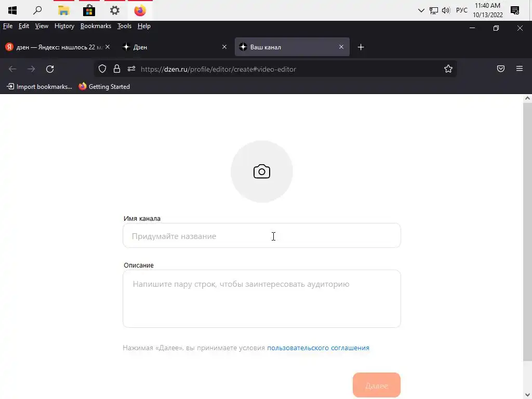Click the Далее button
The image size is (532, 399).
tap(377, 385)
